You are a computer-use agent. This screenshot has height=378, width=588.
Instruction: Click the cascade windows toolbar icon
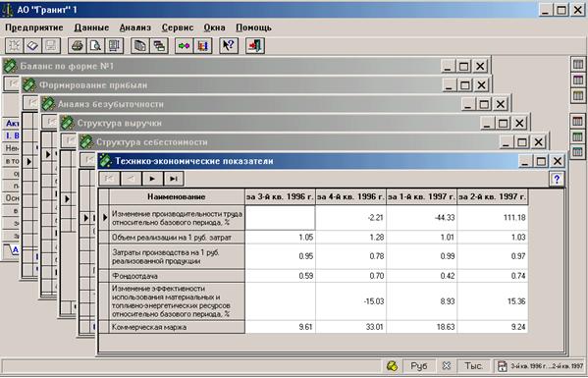pyautogui.click(x=159, y=46)
